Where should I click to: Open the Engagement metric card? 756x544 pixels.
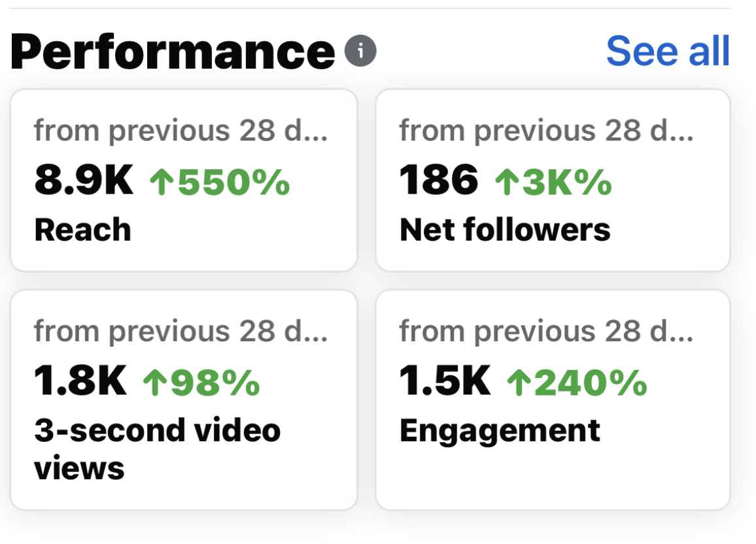point(552,399)
